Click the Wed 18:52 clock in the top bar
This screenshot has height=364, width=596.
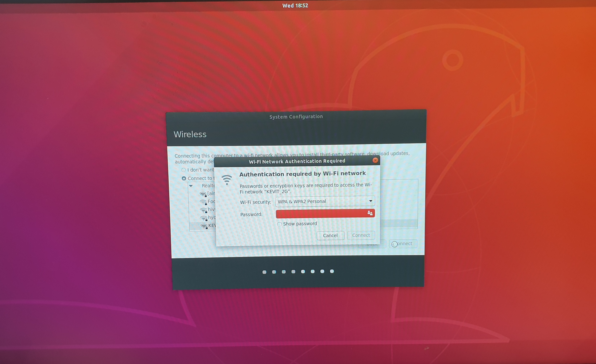click(x=295, y=6)
